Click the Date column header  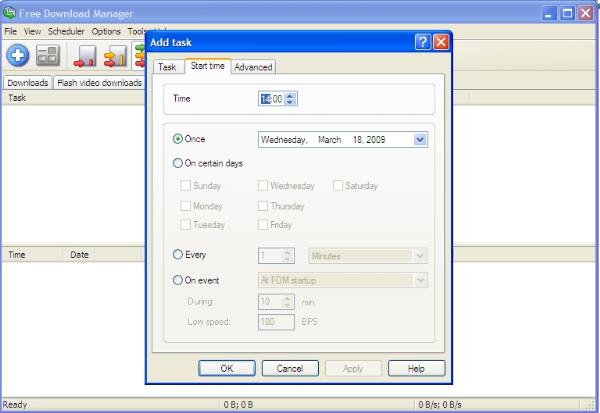click(104, 255)
